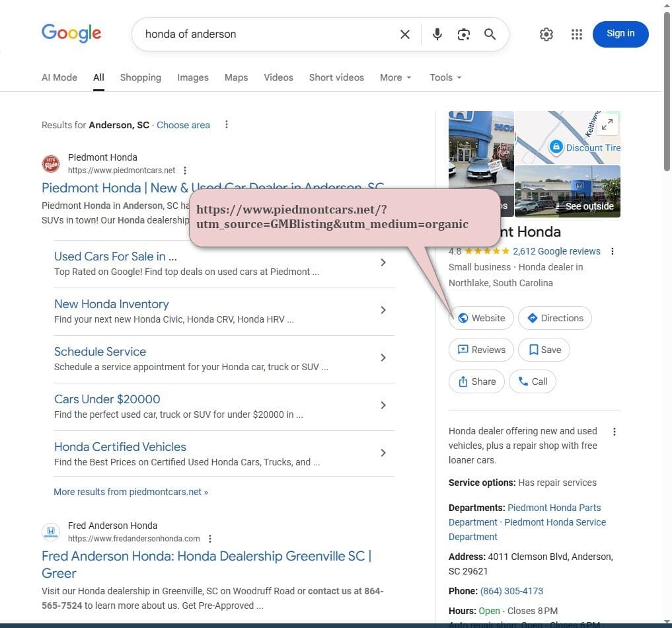Open search by image camera icon
Screen dimensions: 672x628
pyautogui.click(x=463, y=34)
